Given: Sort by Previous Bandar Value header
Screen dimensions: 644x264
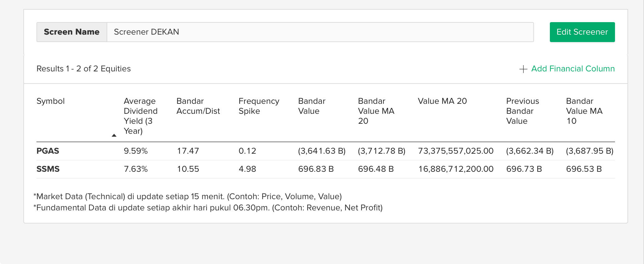Looking at the screenshot, I should click(522, 111).
